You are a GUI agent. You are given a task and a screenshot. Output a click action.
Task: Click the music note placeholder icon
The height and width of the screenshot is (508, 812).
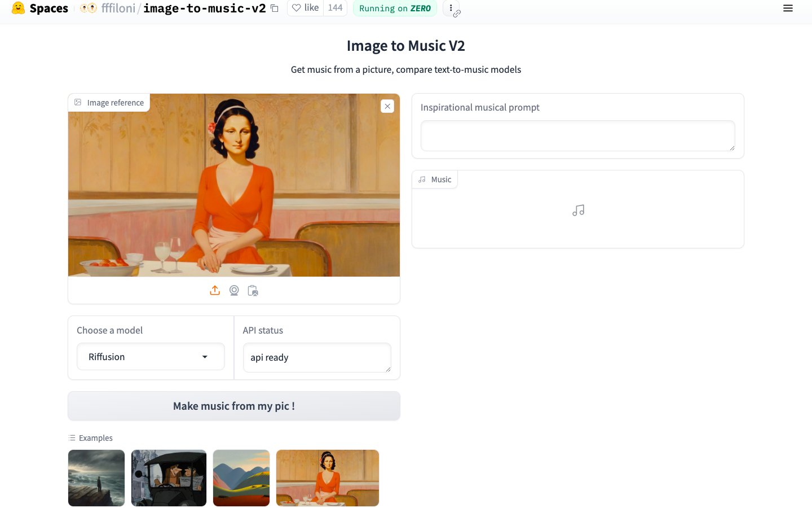[578, 211]
